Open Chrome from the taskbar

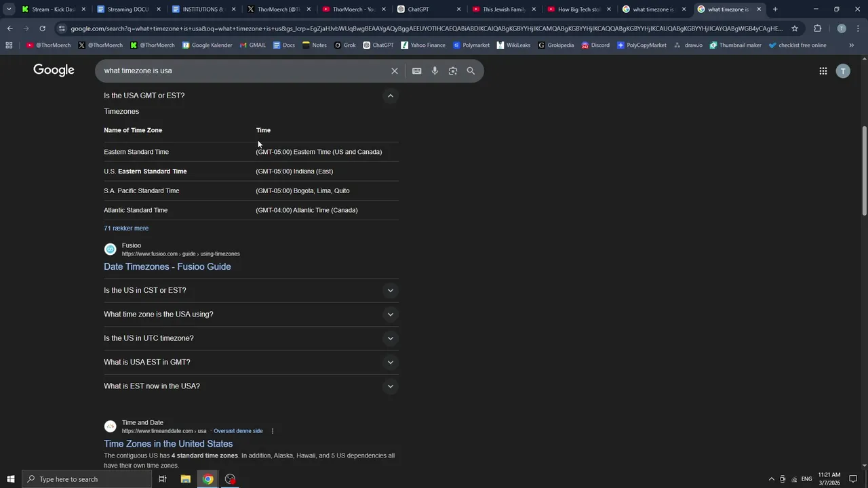tap(208, 479)
